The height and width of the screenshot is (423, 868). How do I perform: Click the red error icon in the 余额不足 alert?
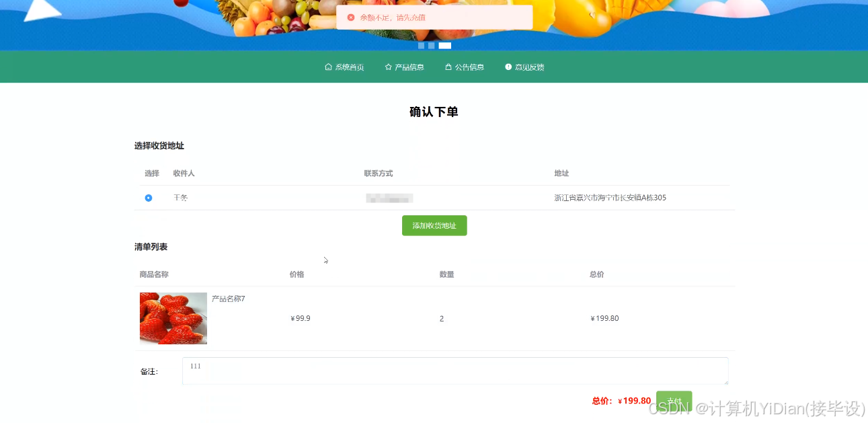[351, 17]
